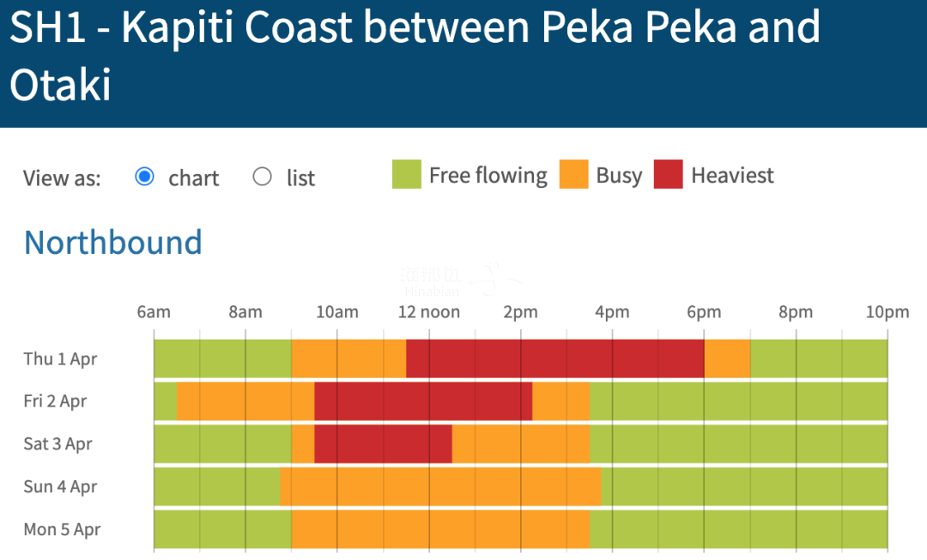Viewport: 927px width, 560px height.
Task: Click the late-evening orange segment on Thu 1 Apr
Action: (x=727, y=358)
